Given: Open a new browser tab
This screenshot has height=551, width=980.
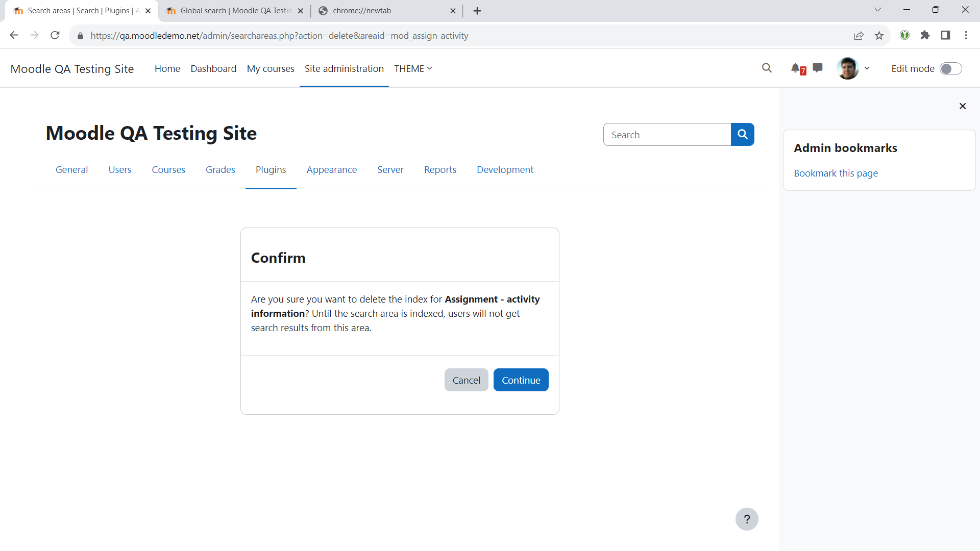Looking at the screenshot, I should tap(477, 11).
